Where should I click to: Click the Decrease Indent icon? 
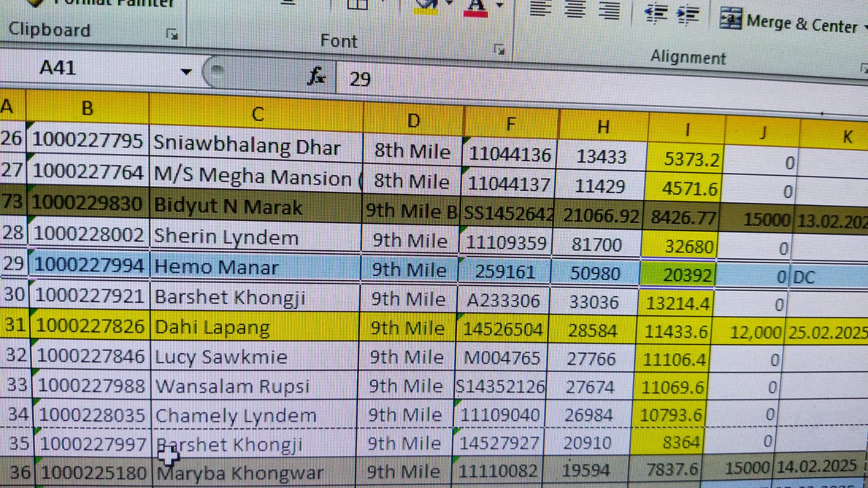tap(656, 13)
